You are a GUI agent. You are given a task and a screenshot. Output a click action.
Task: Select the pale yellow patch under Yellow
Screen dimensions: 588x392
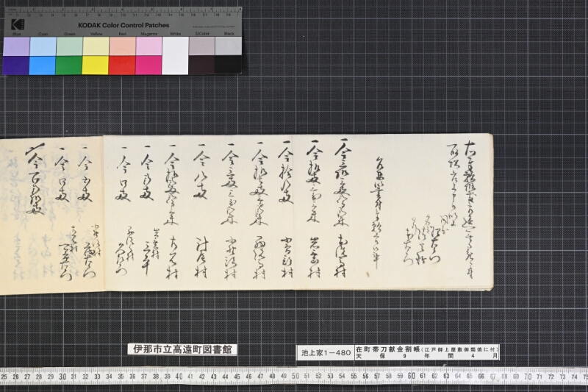96,46
